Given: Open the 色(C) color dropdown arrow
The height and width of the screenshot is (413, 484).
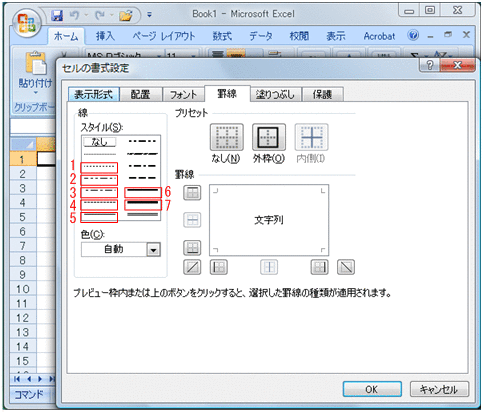Looking at the screenshot, I should [153, 249].
